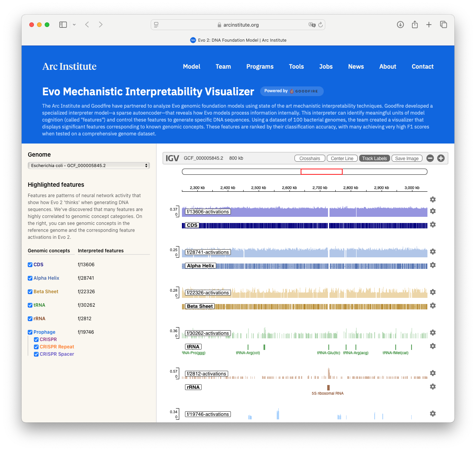This screenshot has width=476, height=451.
Task: Open gear settings for the Alpha Helix track
Action: (433, 265)
